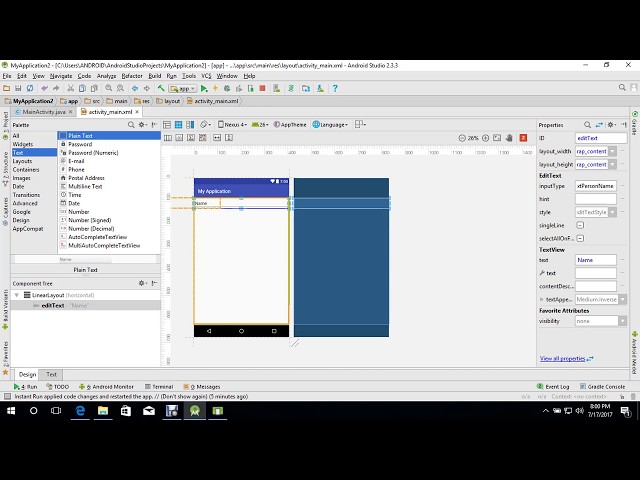Open the Event Log button
640x480 pixels.
pyautogui.click(x=553, y=387)
